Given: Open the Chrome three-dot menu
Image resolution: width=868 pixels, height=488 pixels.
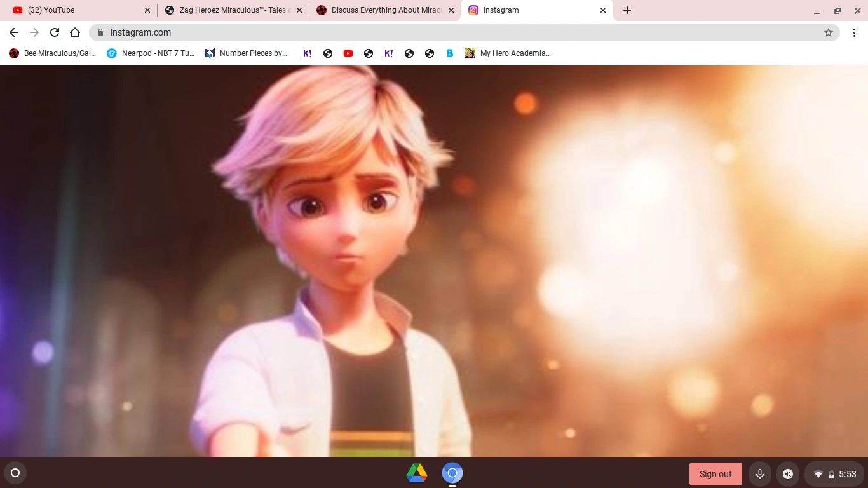Looking at the screenshot, I should 855,32.
